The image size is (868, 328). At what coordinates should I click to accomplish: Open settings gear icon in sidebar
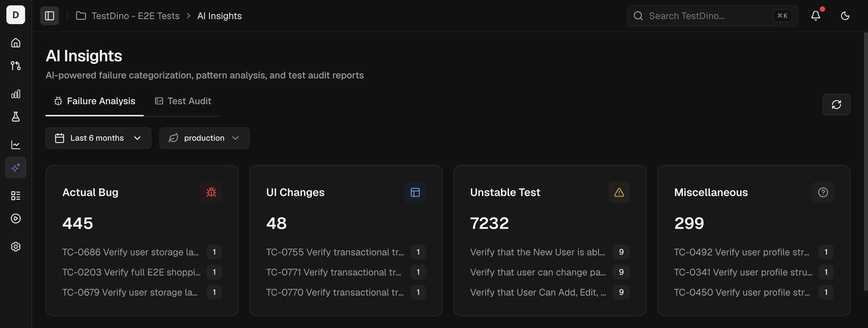pyautogui.click(x=16, y=247)
